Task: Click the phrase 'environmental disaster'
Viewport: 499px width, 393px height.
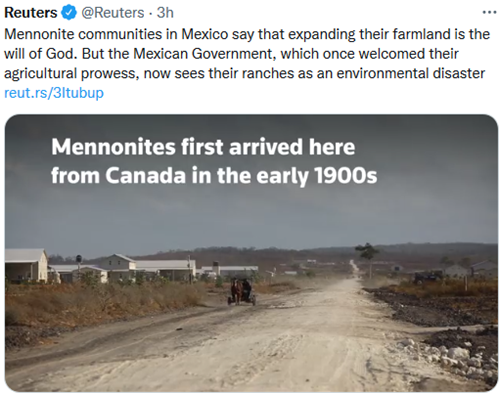Action: click(x=411, y=73)
